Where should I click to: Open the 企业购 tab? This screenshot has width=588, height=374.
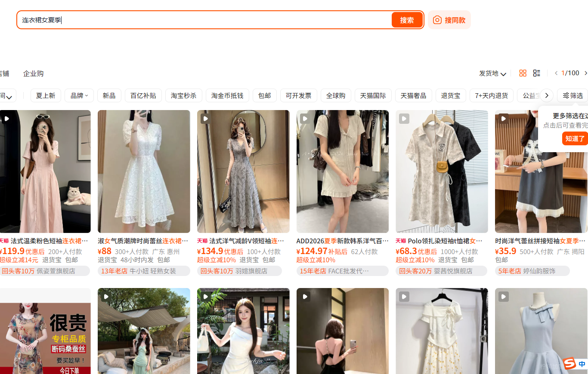pyautogui.click(x=34, y=74)
